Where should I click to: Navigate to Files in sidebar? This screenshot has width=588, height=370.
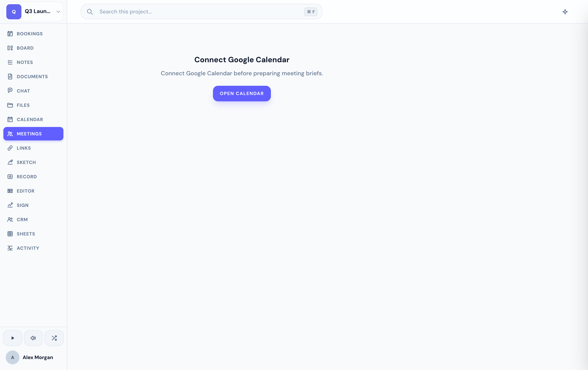[x=33, y=105]
